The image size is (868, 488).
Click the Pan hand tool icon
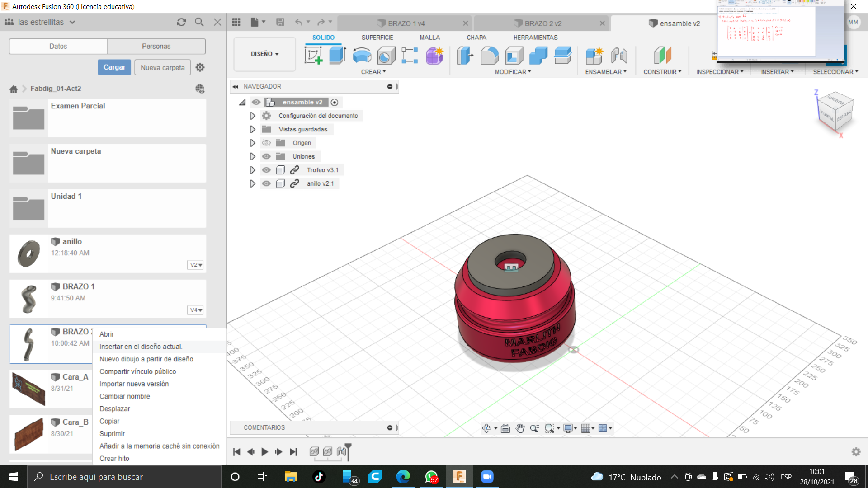(520, 428)
